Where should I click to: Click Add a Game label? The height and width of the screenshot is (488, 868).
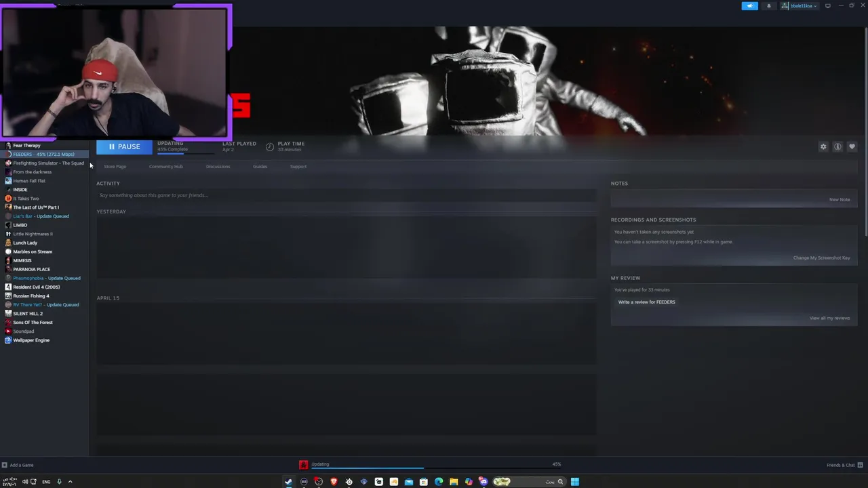(22, 465)
